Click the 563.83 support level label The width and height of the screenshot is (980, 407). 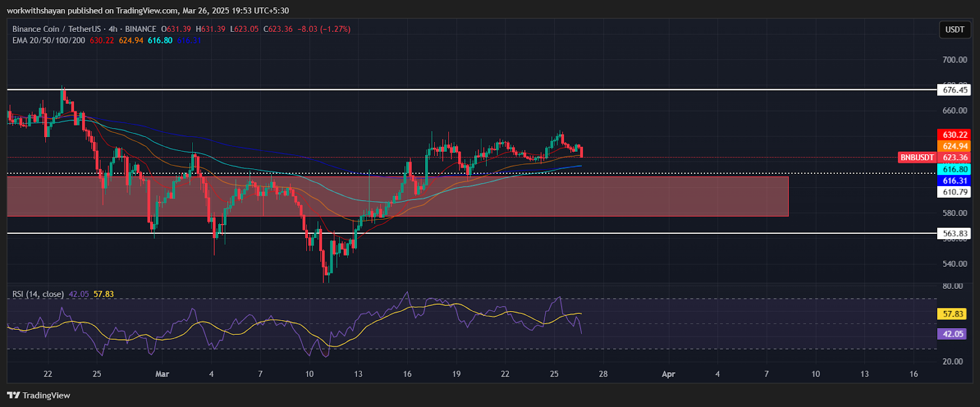(x=955, y=233)
